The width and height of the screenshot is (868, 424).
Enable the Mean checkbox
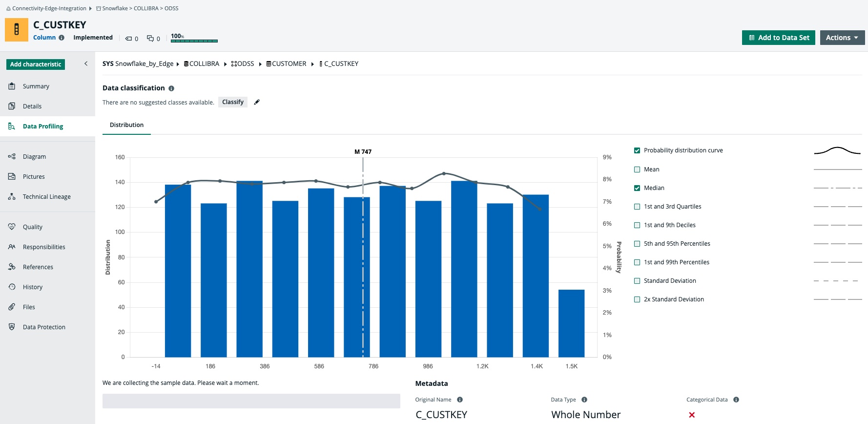click(637, 170)
